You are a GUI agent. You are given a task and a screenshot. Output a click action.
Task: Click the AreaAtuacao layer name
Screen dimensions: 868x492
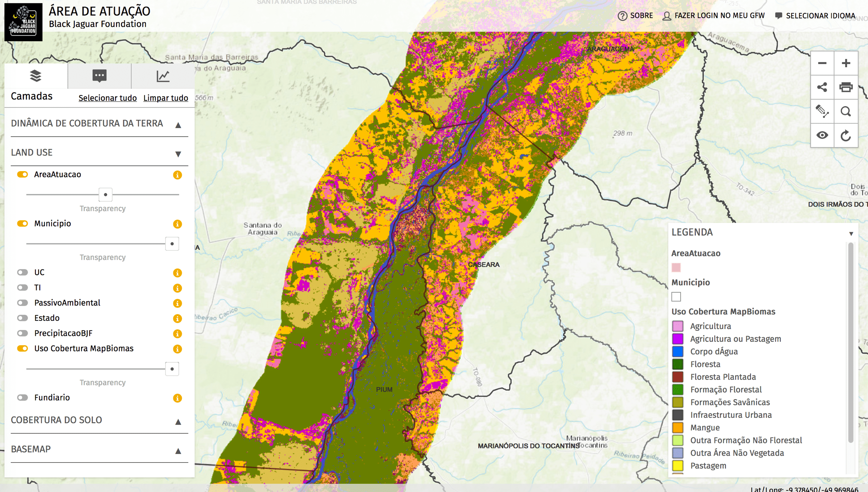pyautogui.click(x=58, y=175)
